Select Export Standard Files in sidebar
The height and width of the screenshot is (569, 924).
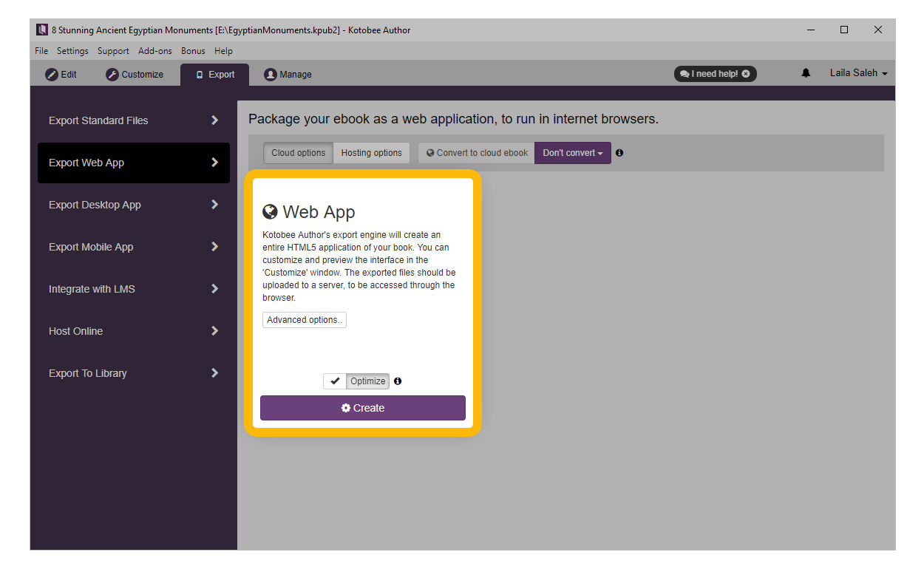pyautogui.click(x=134, y=120)
